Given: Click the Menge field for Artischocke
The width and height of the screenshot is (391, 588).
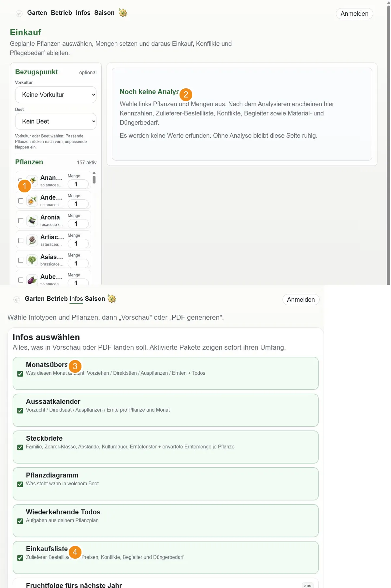Looking at the screenshot, I should click(x=78, y=244).
